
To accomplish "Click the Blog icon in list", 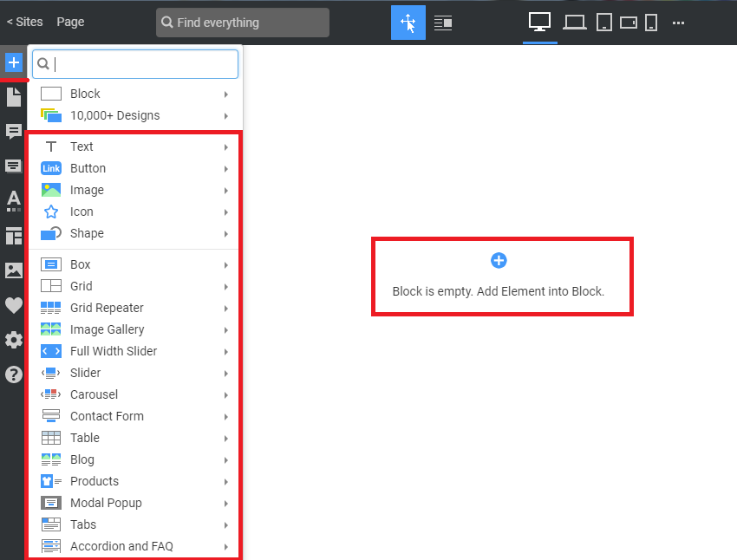I will 51,459.
